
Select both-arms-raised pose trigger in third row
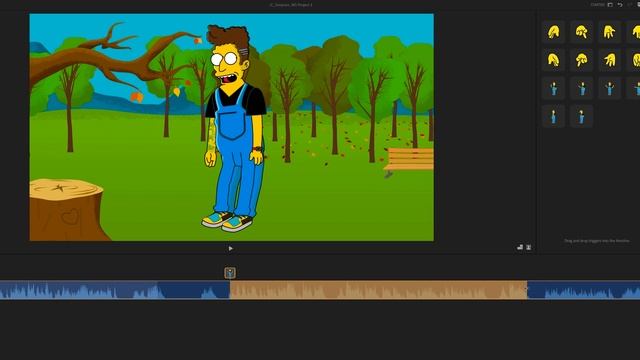point(609,88)
